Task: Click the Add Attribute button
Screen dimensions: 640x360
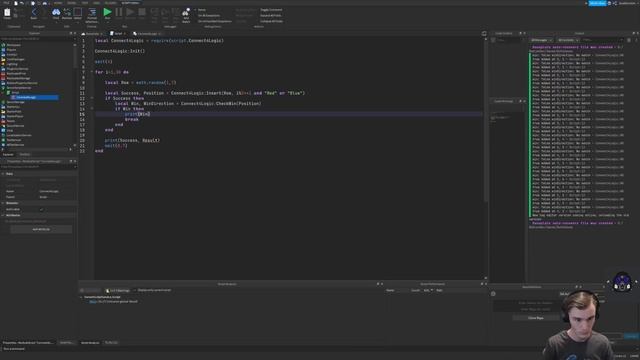Action: 41,229
